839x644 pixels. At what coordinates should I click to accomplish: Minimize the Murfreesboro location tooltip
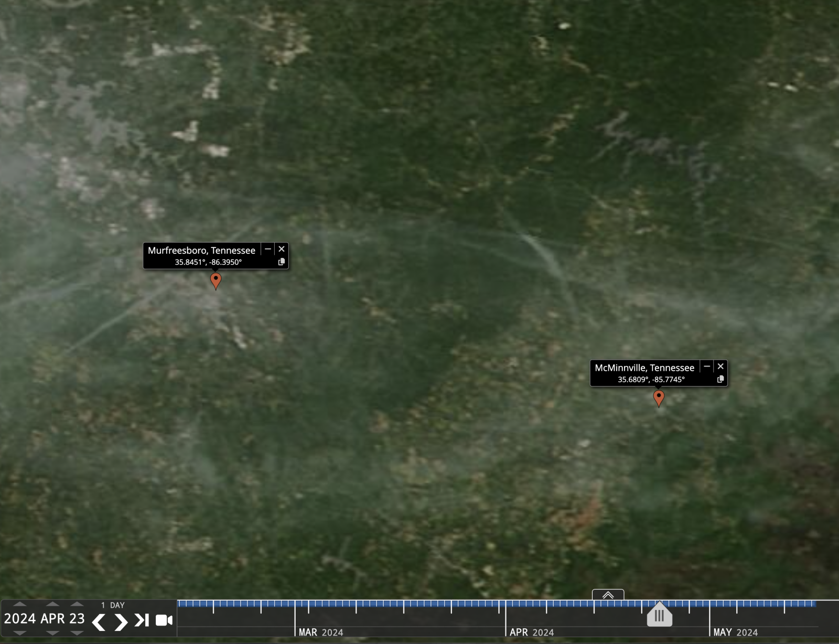point(268,249)
